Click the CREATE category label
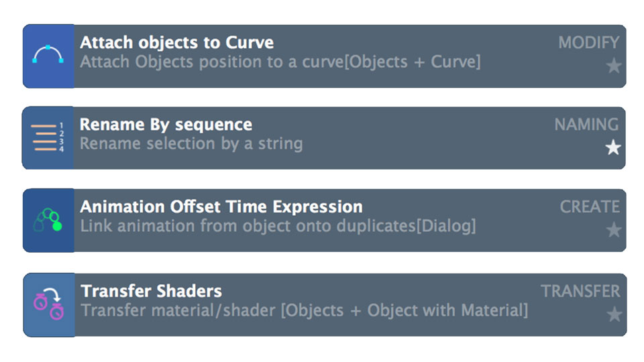 (x=590, y=207)
